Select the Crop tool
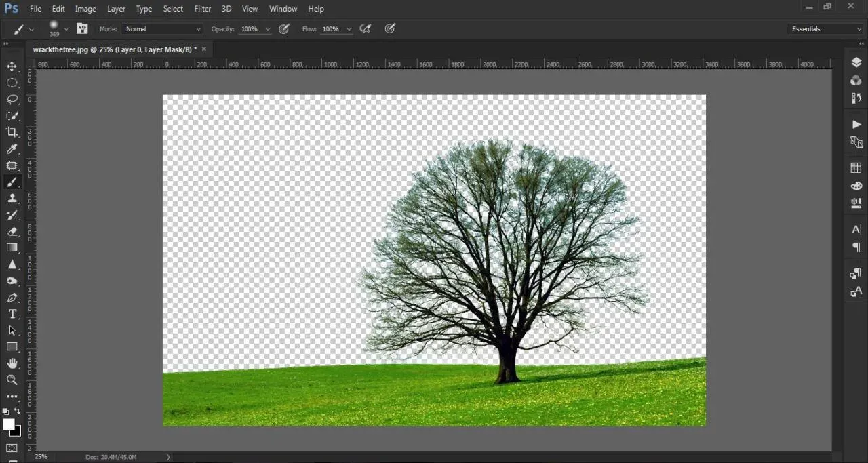The height and width of the screenshot is (463, 868). (12, 132)
